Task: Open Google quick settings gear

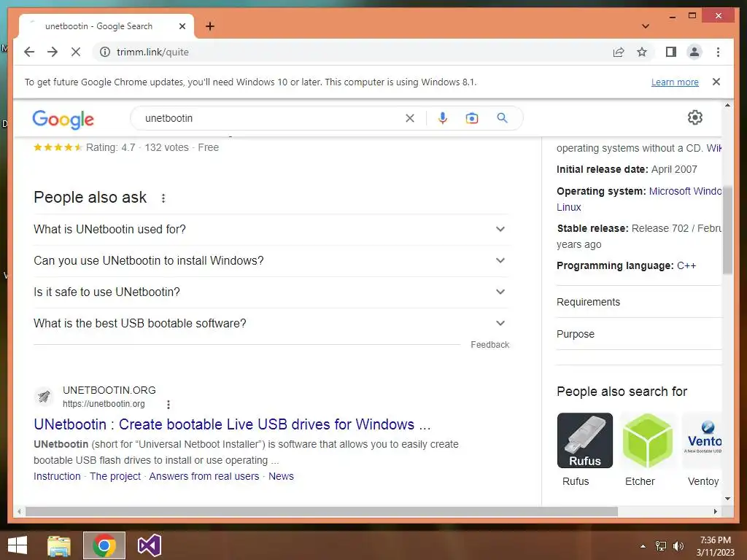Action: [x=694, y=117]
